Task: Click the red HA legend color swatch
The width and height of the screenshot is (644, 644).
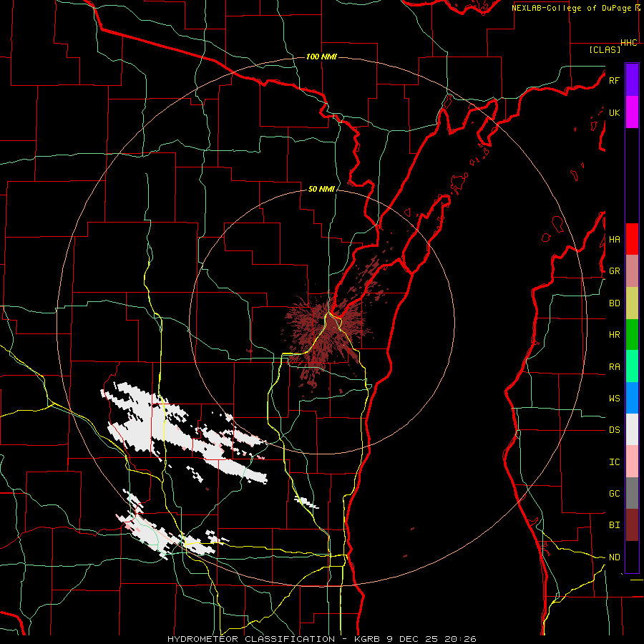Action: (x=632, y=239)
